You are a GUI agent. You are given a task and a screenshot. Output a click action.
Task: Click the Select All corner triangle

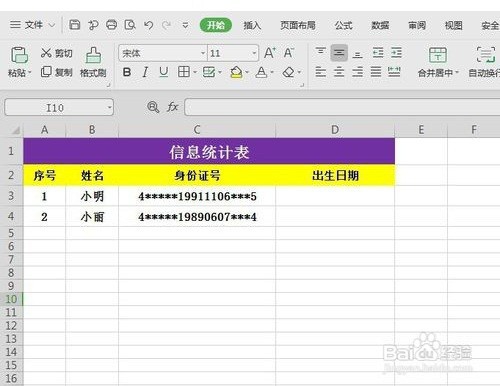click(x=15, y=130)
